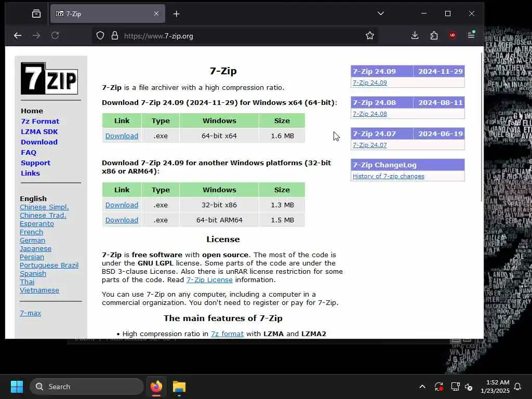The height and width of the screenshot is (399, 532).
Task: Click the '64-bit x64' table cell
Action: coord(219,136)
